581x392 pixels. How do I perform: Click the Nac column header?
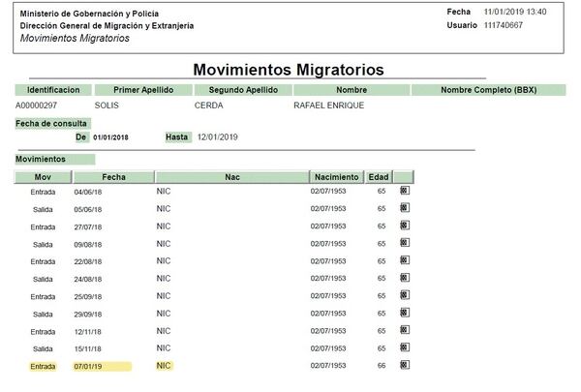click(231, 177)
